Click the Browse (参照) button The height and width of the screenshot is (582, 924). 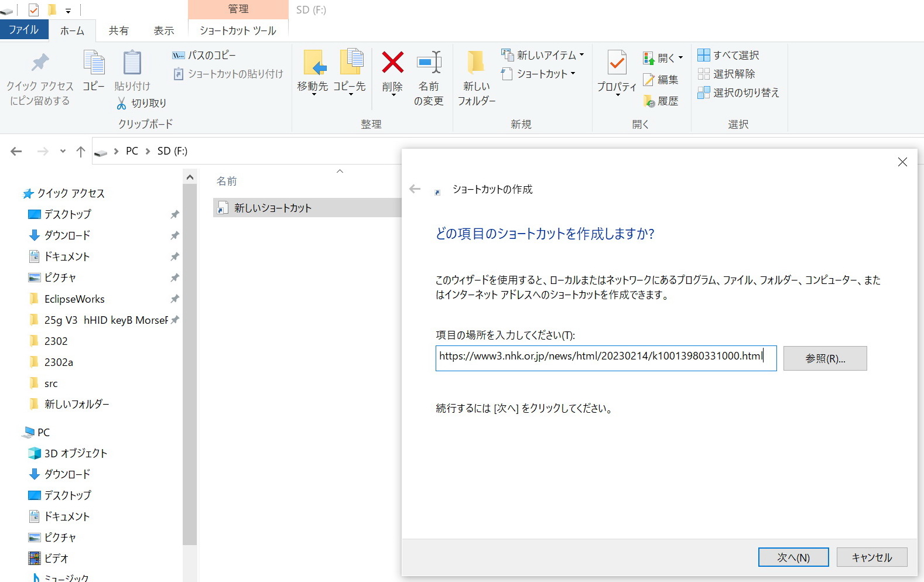[x=824, y=358]
